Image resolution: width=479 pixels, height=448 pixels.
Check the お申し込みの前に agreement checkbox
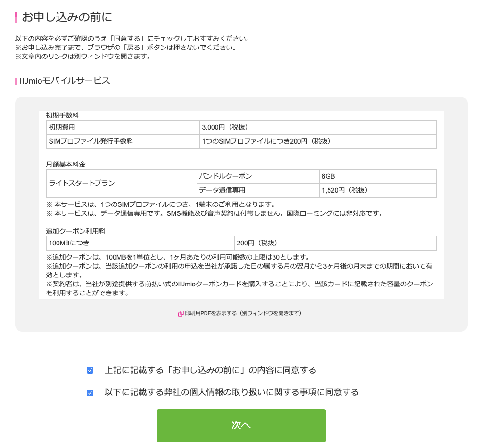pos(90,370)
